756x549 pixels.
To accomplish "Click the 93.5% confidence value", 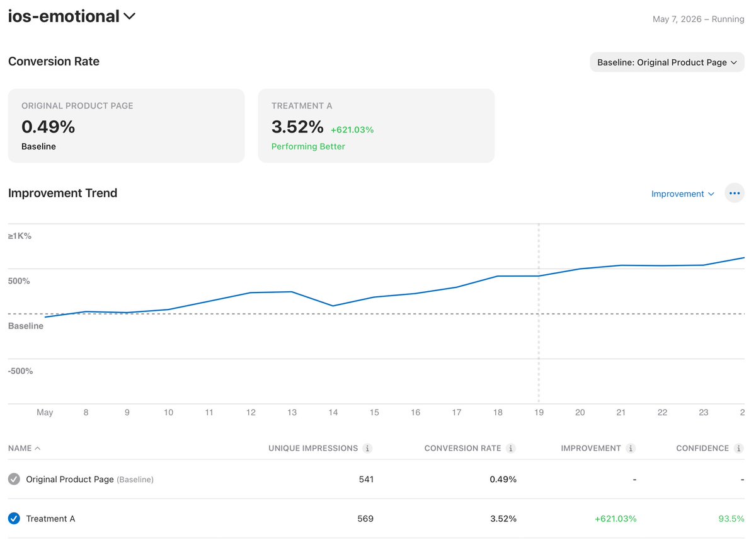I will pos(731,519).
